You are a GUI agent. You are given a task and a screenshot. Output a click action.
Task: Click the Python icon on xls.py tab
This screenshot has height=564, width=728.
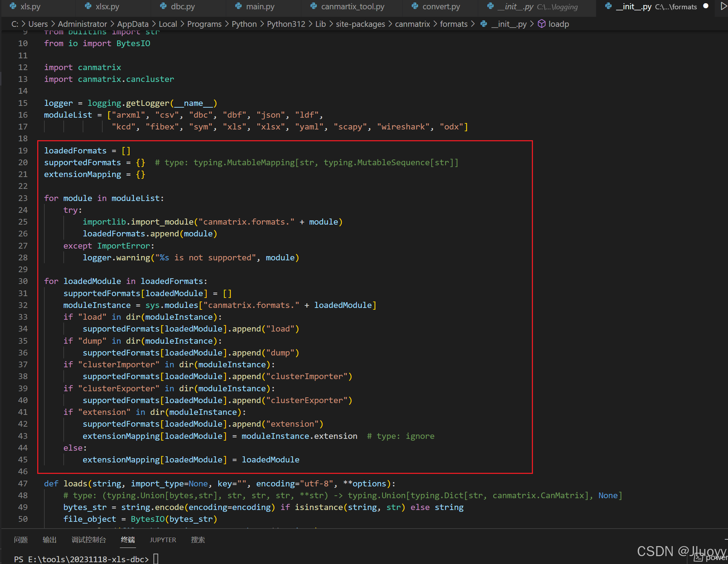13,6
